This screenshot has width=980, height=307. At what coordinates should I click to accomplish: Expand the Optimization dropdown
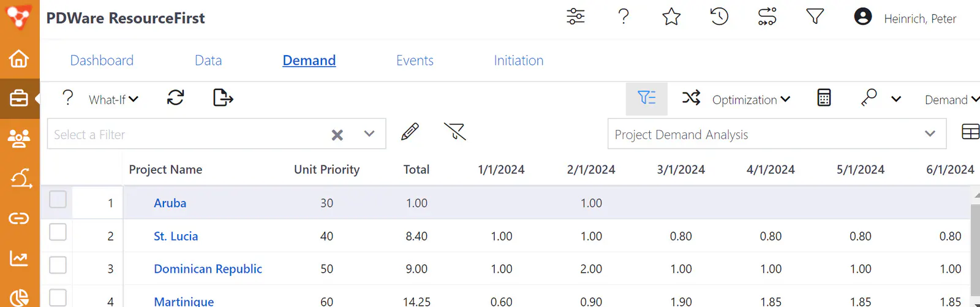(752, 99)
